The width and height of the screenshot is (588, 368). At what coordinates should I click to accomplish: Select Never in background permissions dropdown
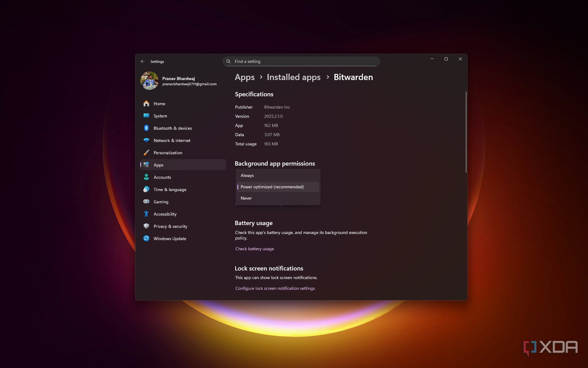coord(278,198)
